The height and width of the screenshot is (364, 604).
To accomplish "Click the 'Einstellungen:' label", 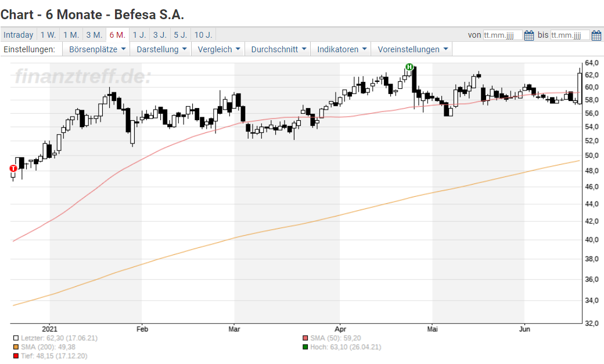I will pyautogui.click(x=29, y=49).
